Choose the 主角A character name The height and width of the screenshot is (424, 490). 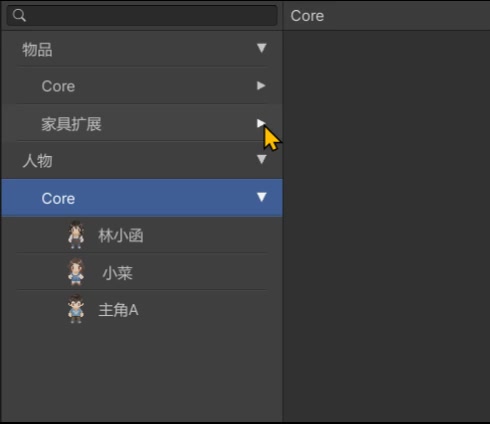tap(118, 310)
